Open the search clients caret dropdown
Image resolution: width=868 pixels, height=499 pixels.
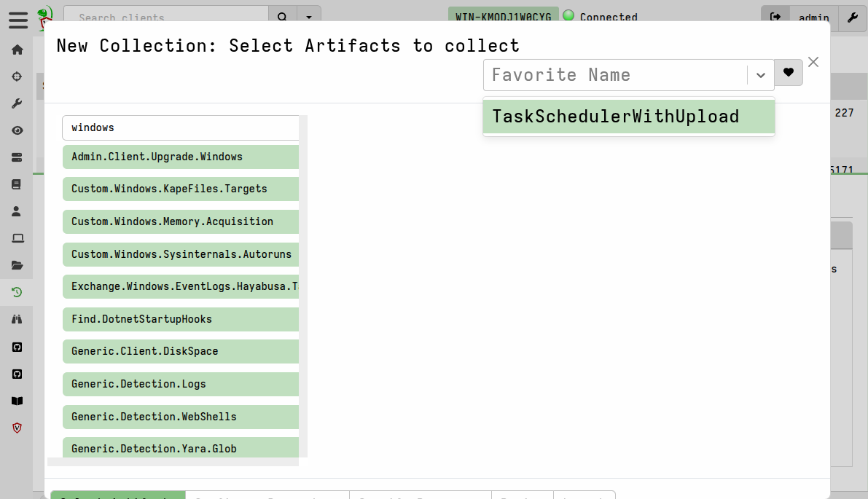[x=309, y=17]
